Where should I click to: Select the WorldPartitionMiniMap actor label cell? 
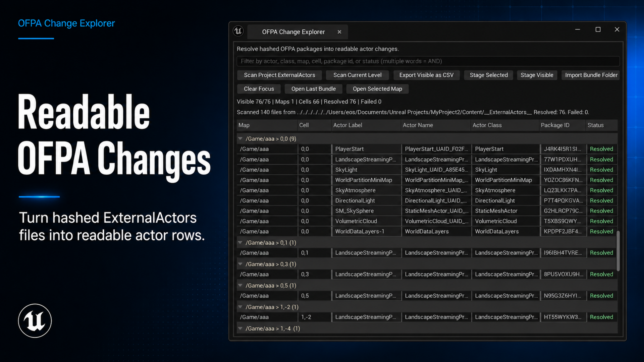pos(366,180)
